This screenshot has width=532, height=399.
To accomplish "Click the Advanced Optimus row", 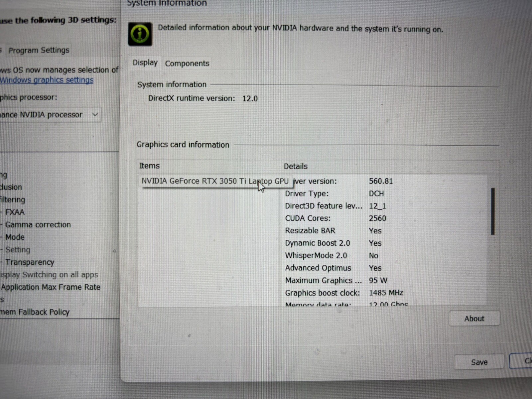I will tap(333, 268).
